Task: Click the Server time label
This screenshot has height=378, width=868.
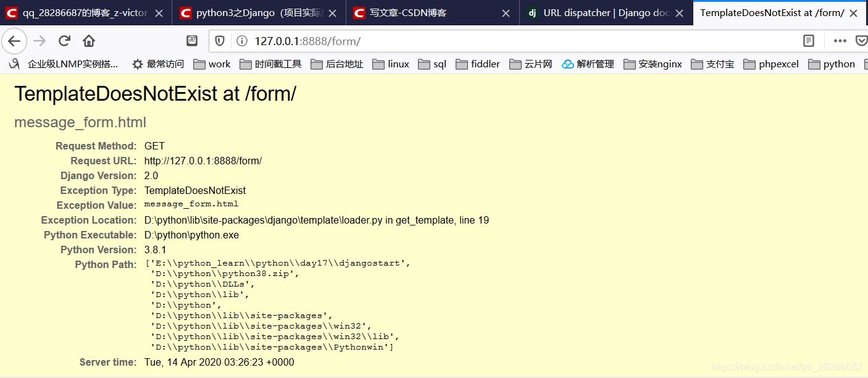Action: coord(108,363)
